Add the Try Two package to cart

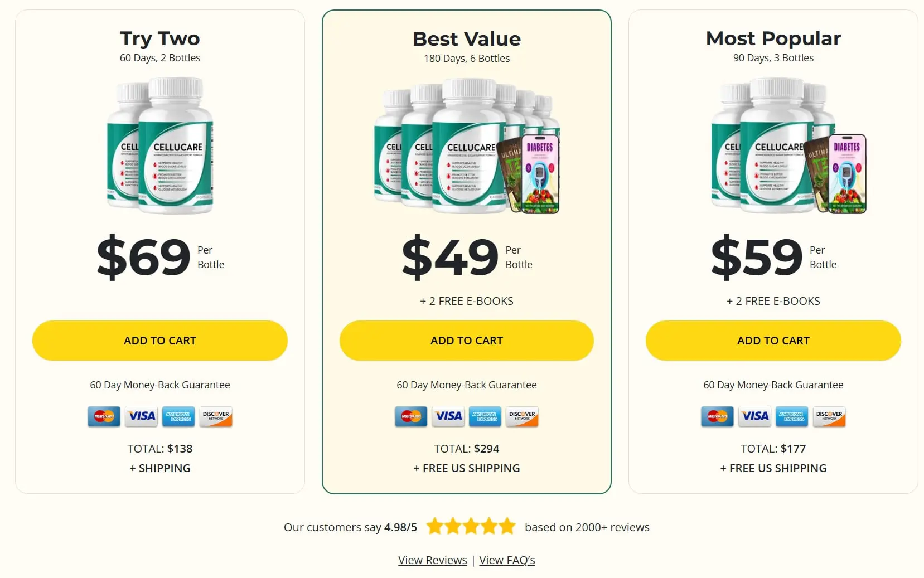[x=160, y=341]
